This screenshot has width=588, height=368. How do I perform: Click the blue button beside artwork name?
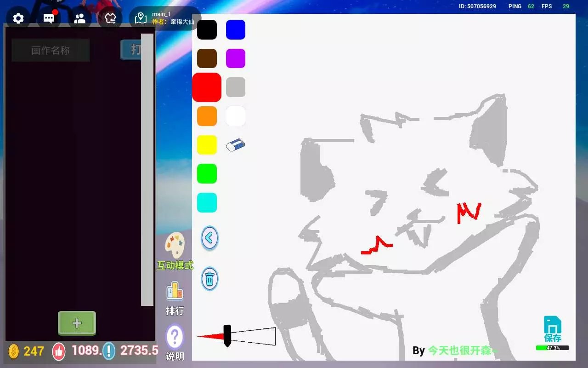point(131,50)
